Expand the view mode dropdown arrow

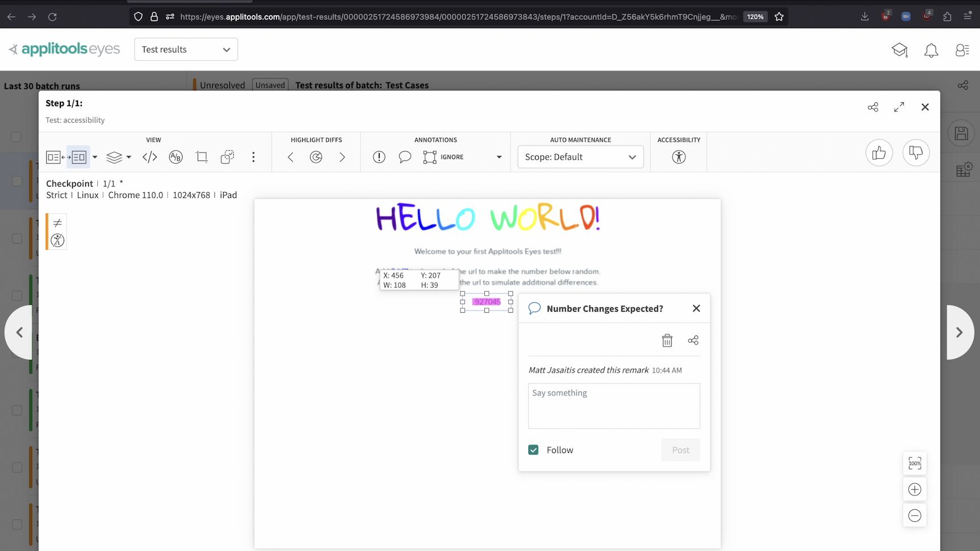pos(95,157)
